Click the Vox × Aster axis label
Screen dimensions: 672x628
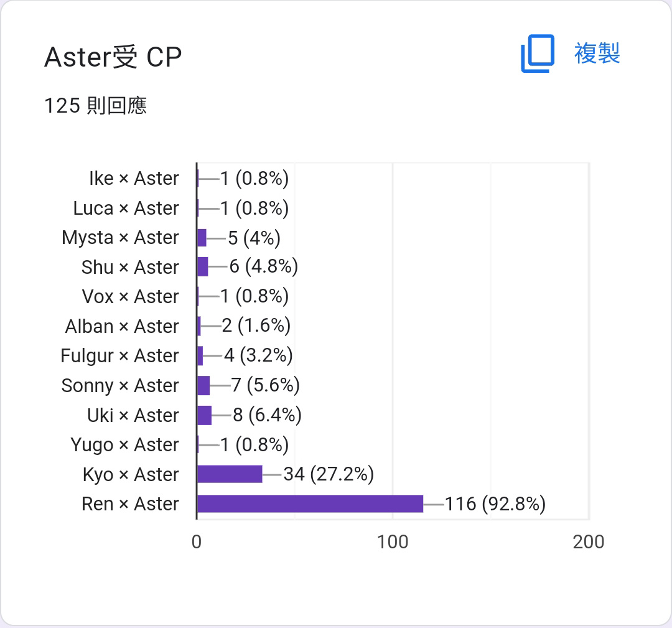coord(130,297)
